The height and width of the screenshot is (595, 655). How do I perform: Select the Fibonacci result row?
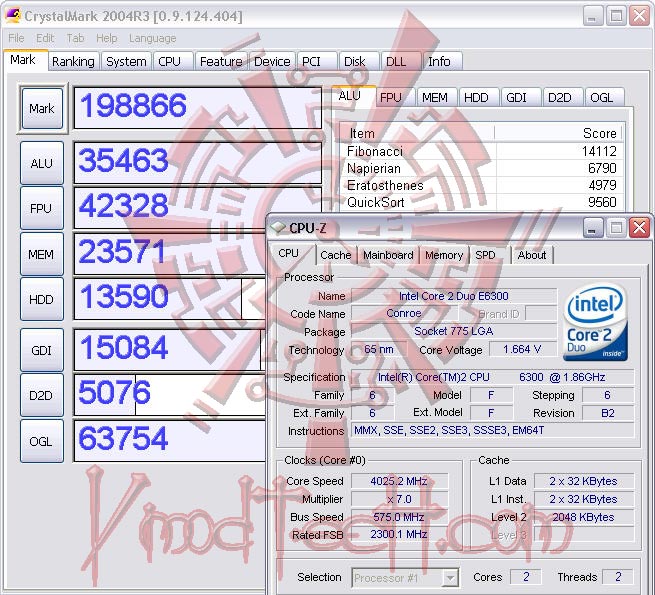point(482,151)
